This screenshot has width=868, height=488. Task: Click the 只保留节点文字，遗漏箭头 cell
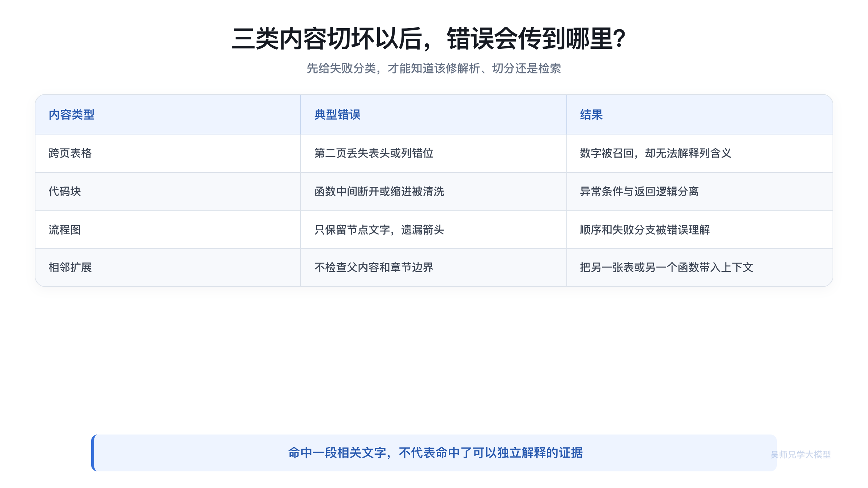point(434,230)
